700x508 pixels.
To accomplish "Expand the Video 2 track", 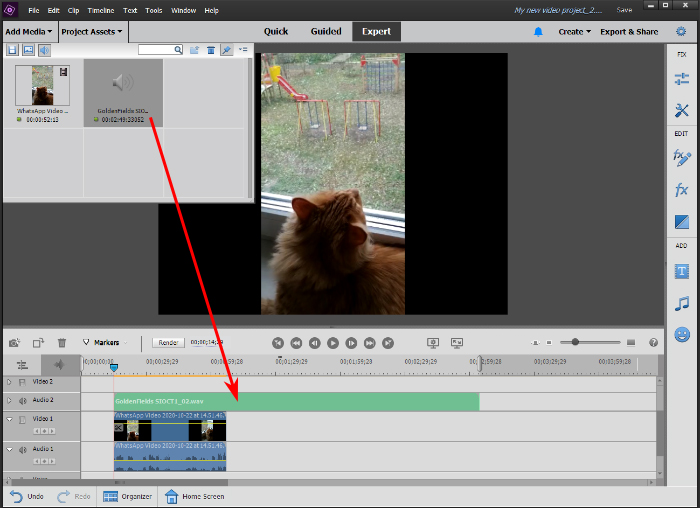I will [x=9, y=382].
